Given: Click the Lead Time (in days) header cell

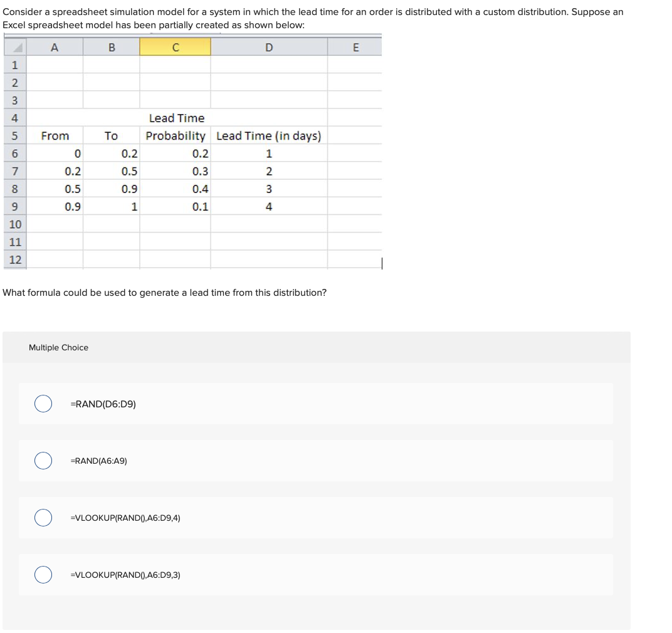Looking at the screenshot, I should coord(268,135).
